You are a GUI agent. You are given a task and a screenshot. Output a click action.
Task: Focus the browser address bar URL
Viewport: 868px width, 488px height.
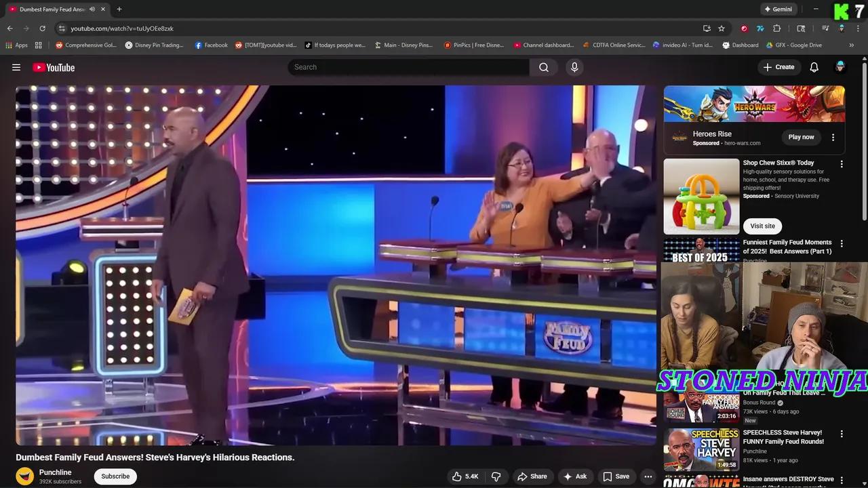click(122, 28)
